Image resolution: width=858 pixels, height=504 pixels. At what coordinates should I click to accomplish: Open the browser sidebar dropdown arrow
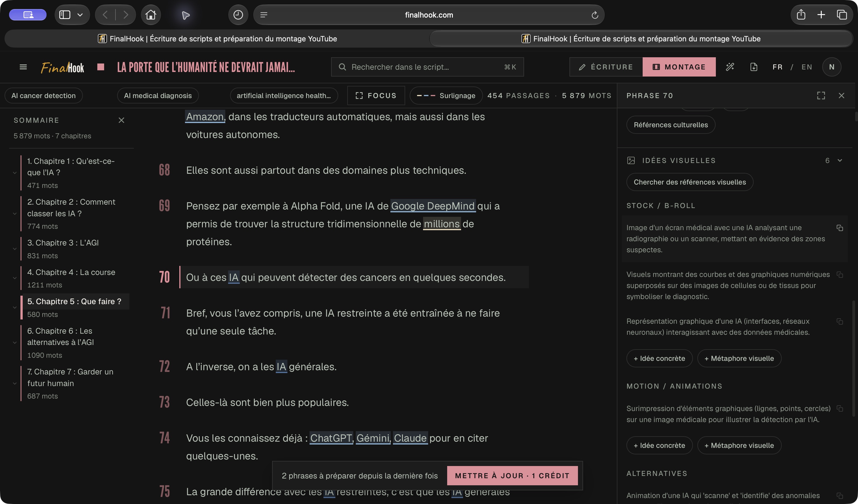[80, 15]
